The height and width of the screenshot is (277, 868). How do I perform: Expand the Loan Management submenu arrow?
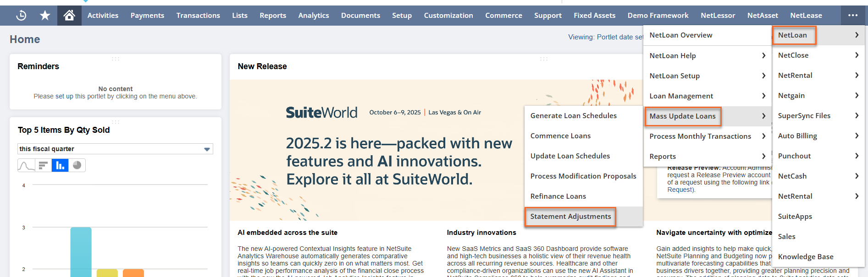pos(763,96)
